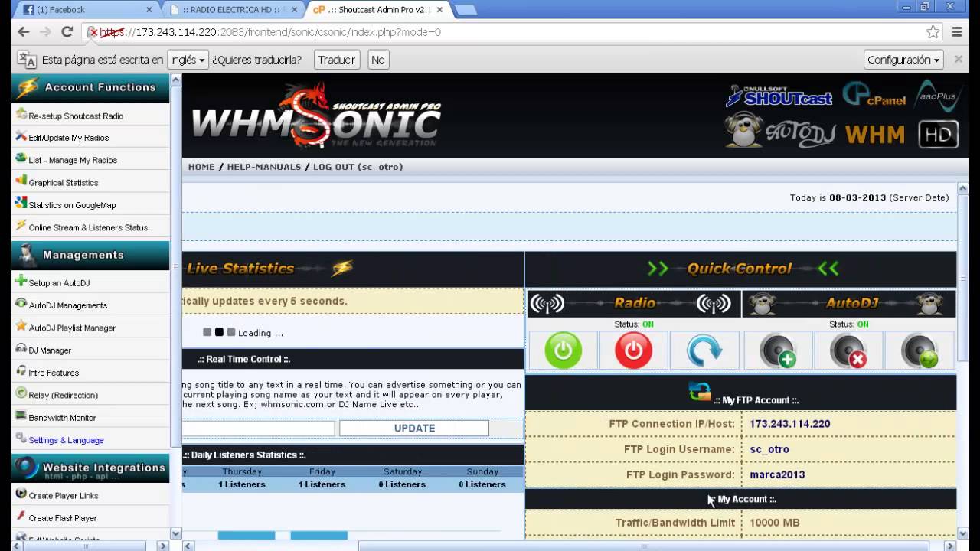Switch to the RADIO ELECTRICA HD tab
The width and height of the screenshot is (980, 551).
232,10
